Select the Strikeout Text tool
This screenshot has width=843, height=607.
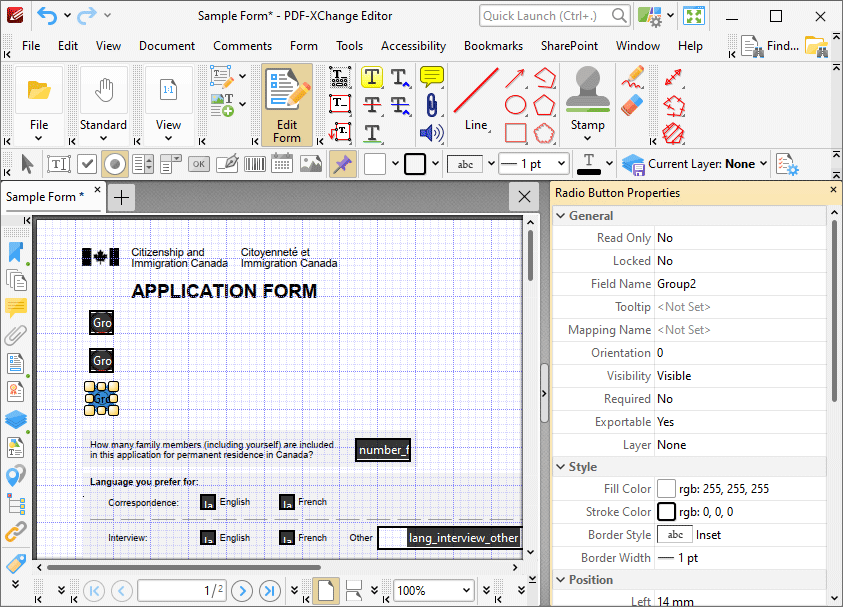[x=372, y=105]
